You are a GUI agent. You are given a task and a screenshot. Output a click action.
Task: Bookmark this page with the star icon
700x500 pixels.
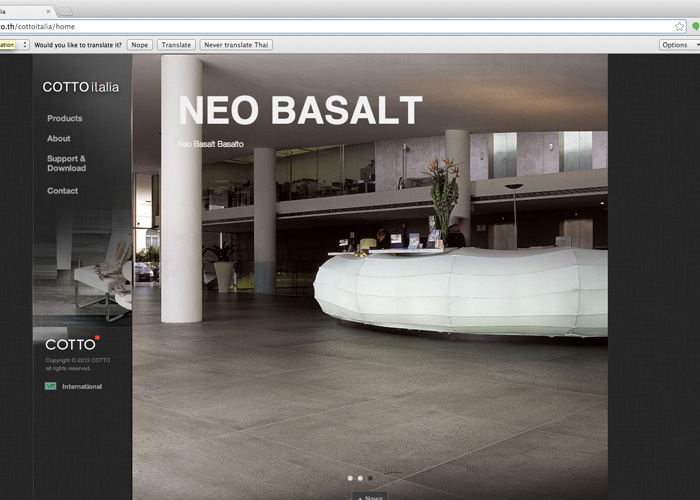pyautogui.click(x=679, y=27)
